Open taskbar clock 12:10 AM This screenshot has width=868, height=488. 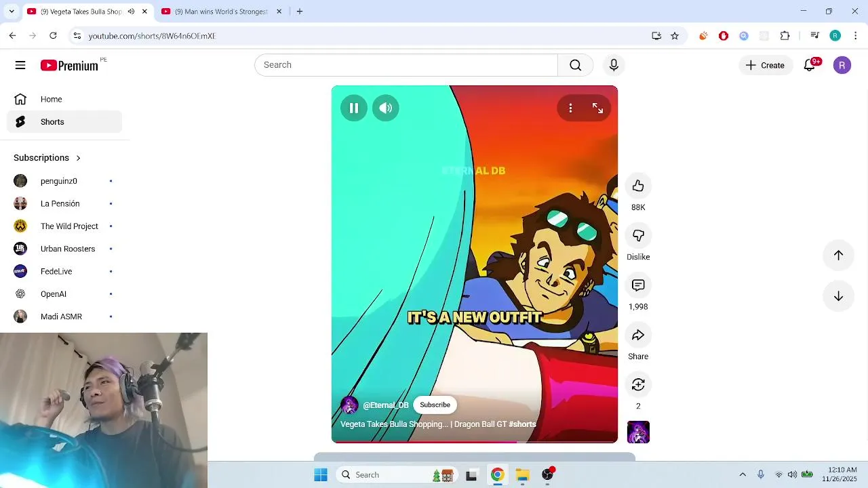(x=842, y=475)
